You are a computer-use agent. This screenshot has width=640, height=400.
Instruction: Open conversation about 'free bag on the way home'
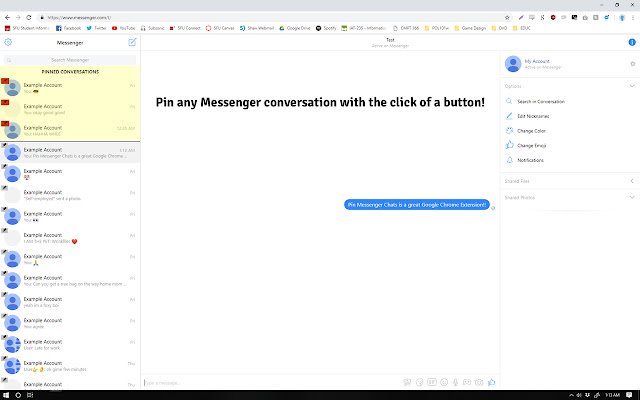[70, 280]
